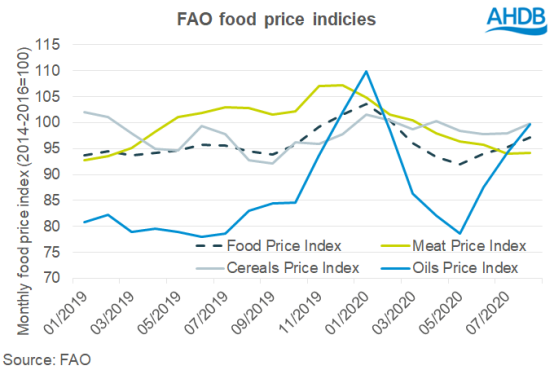This screenshot has height=370, width=554.
Task: Click the Oils Price Index legend line
Action: (395, 268)
